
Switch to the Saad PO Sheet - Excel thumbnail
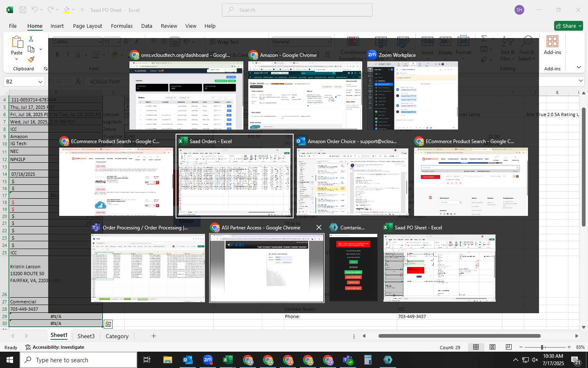439,268
